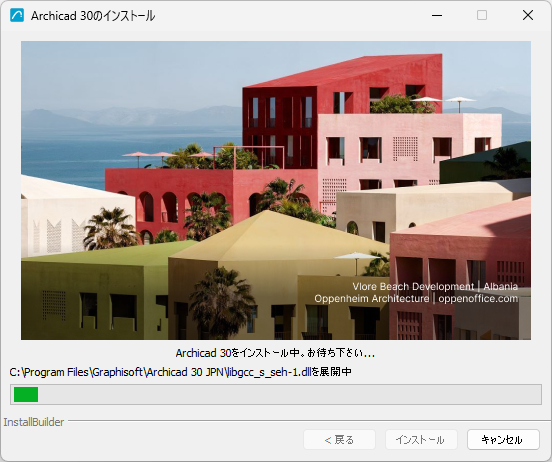Click the InstallBuilder label
The width and height of the screenshot is (552, 462).
tap(34, 422)
